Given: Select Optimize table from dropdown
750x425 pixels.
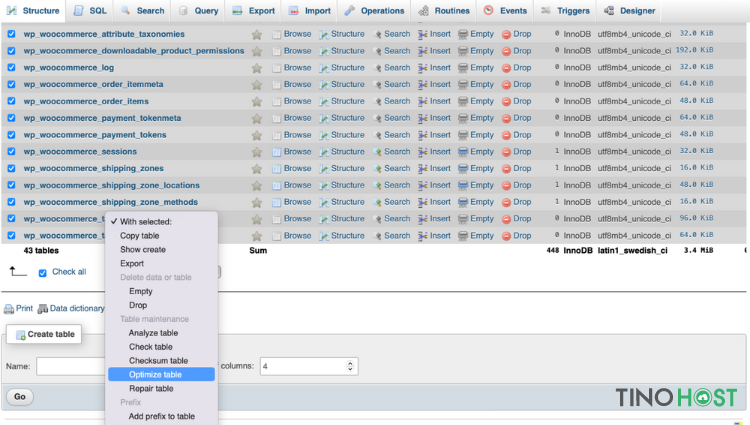Looking at the screenshot, I should tap(161, 374).
